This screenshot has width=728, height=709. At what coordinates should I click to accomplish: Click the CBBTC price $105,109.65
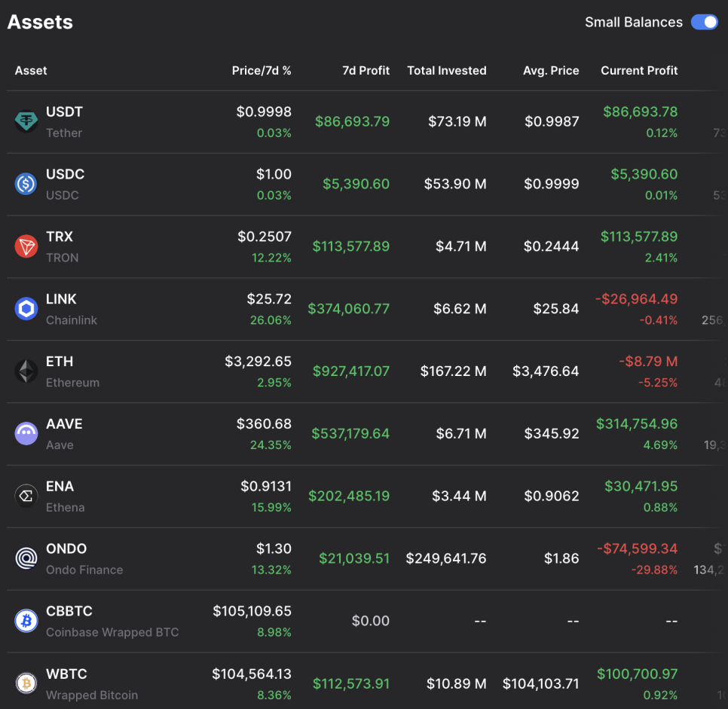[x=252, y=611]
